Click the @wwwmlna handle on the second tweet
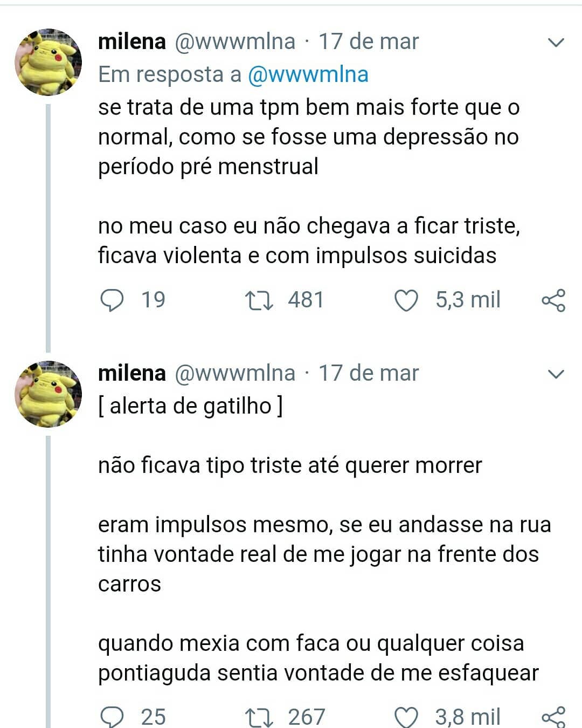 (235, 373)
